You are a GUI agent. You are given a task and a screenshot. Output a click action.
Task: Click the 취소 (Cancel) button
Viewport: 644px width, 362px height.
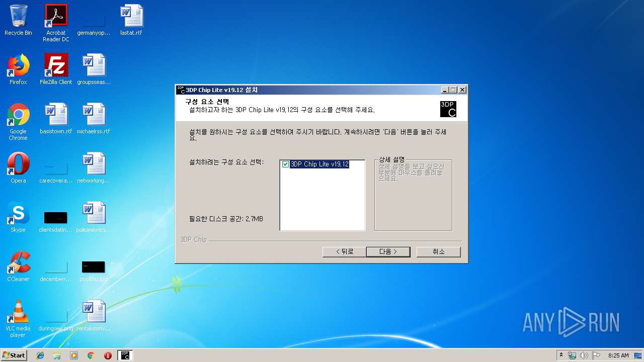[x=438, y=252]
